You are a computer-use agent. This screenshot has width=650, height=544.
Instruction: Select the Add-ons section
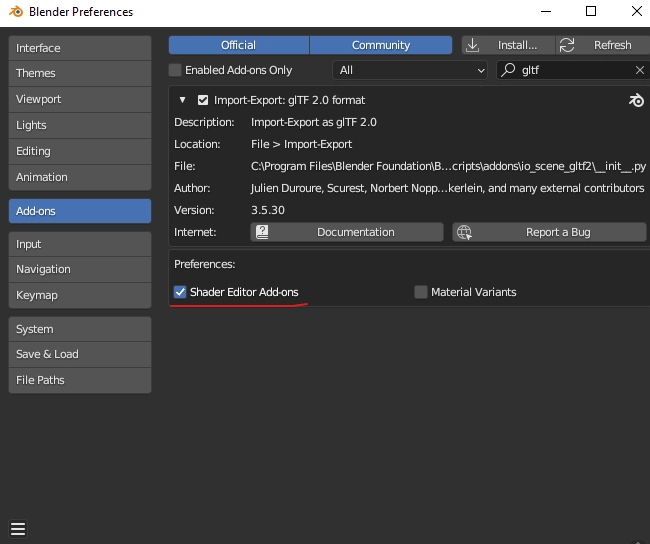point(80,211)
